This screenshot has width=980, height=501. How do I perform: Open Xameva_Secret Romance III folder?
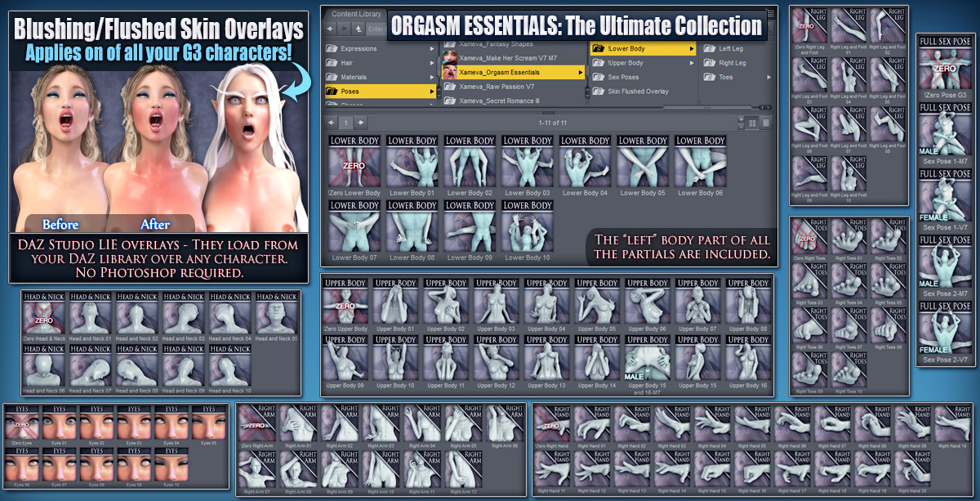click(x=514, y=101)
